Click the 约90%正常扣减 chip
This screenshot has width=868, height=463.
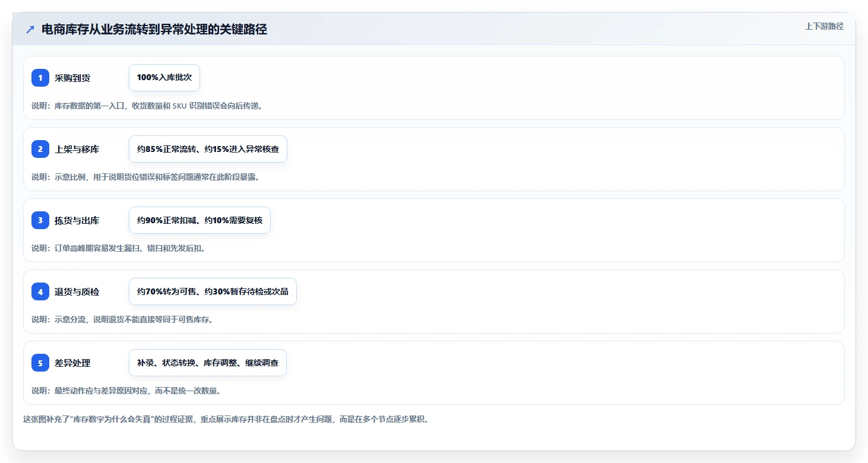click(x=199, y=220)
